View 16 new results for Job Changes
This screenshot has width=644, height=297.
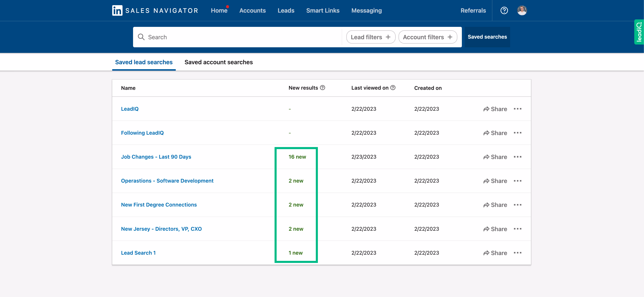pos(297,157)
